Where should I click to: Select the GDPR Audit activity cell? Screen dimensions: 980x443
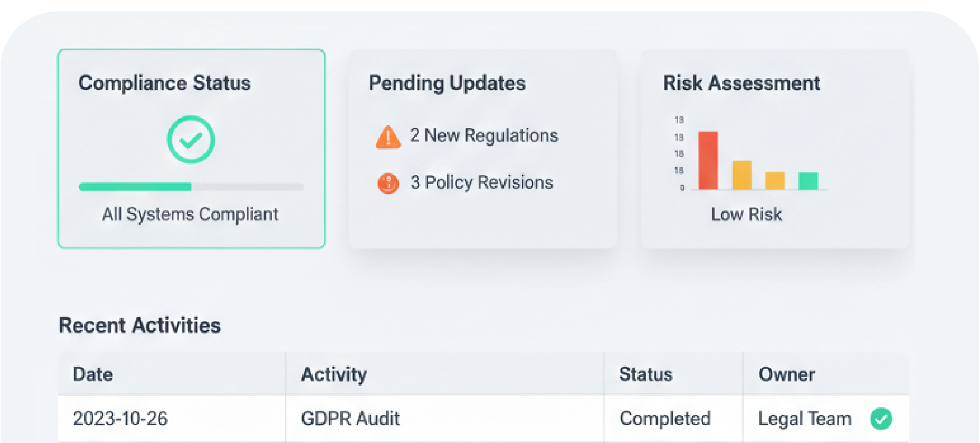pyautogui.click(x=350, y=419)
